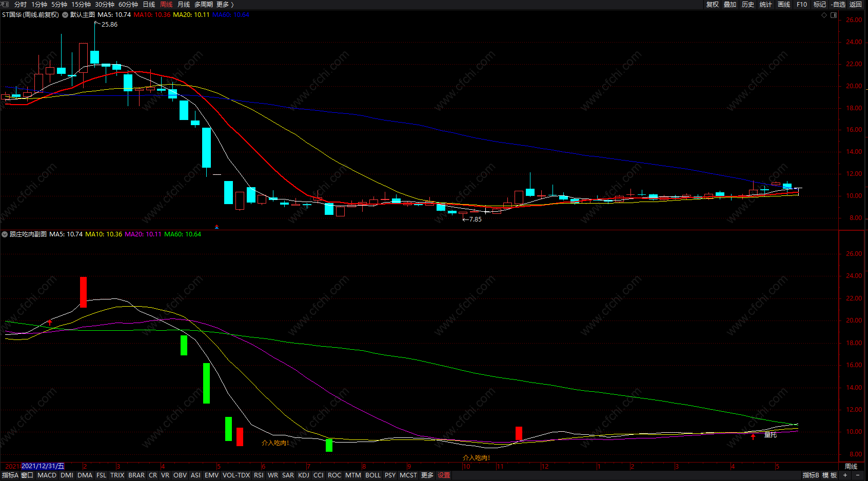Screen dimensions: 868x481
Task: Apply the MACD indicator
Action: click(47, 475)
